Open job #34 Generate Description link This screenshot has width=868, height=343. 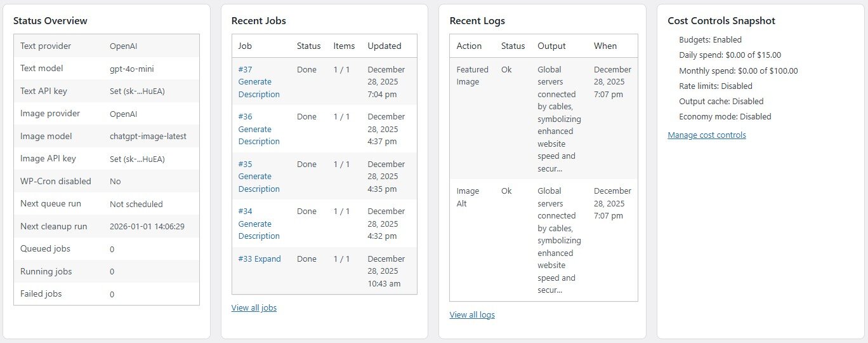click(258, 224)
